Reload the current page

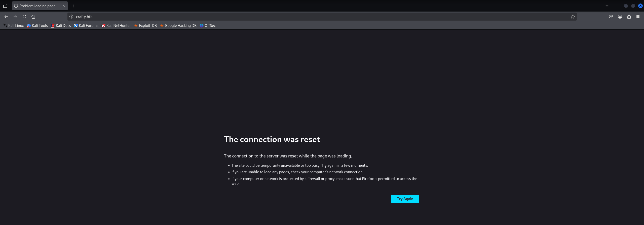pyautogui.click(x=24, y=17)
